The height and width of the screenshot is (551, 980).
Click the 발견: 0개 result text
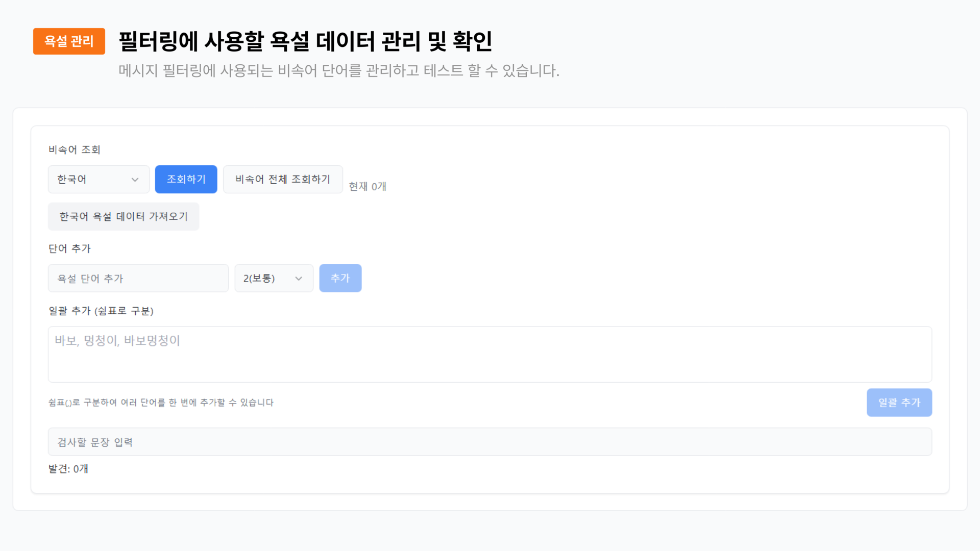tap(68, 469)
